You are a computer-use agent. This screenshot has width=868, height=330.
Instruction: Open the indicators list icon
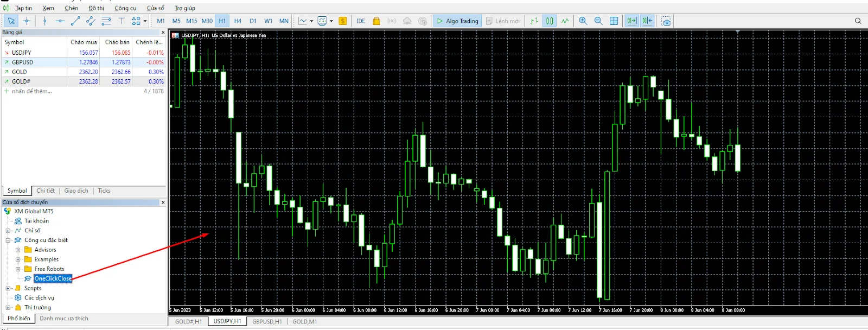pos(303,21)
